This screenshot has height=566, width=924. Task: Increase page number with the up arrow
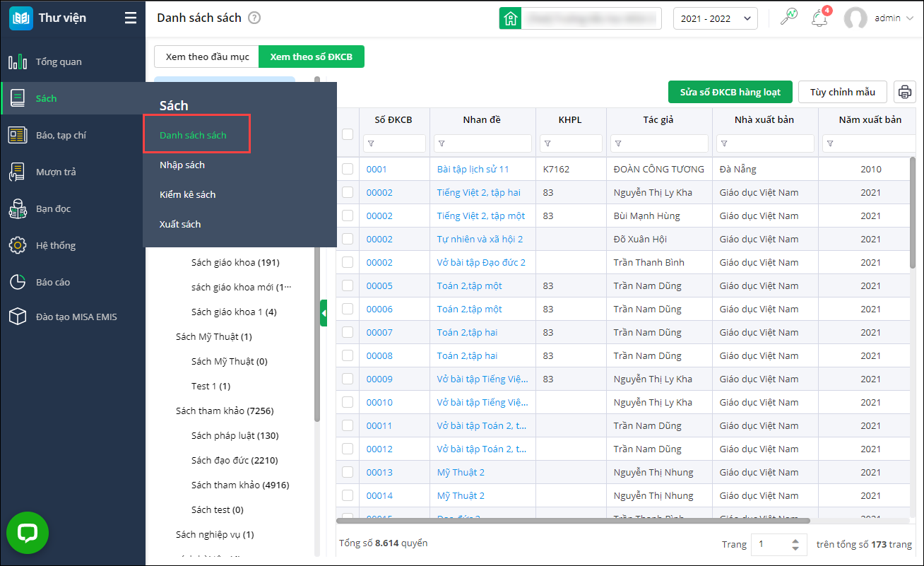point(795,541)
